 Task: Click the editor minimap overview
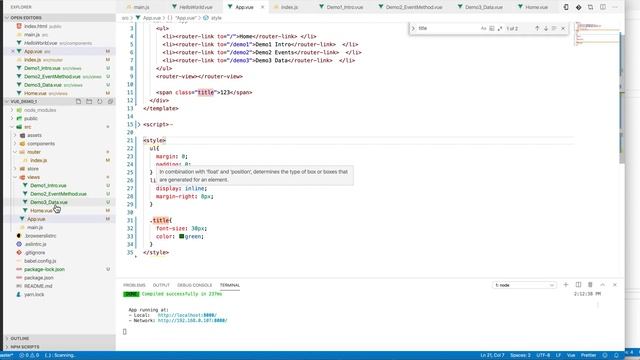[x=597, y=35]
